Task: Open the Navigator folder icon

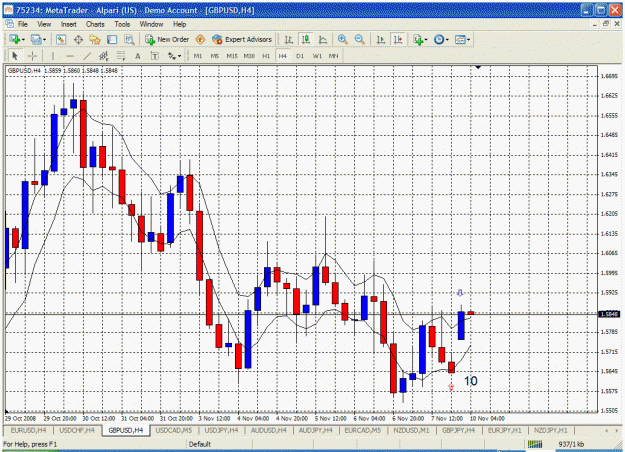Action: click(x=95, y=39)
